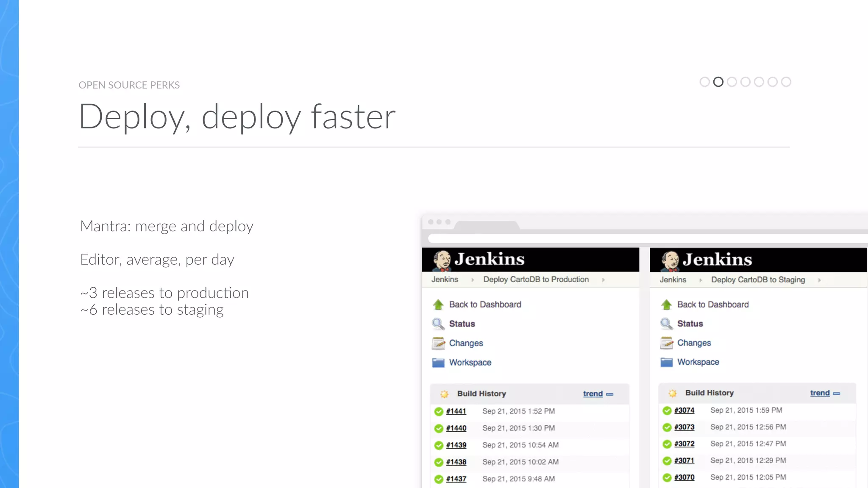Click the success icon for build #1439
The image size is (868, 488).
click(439, 445)
